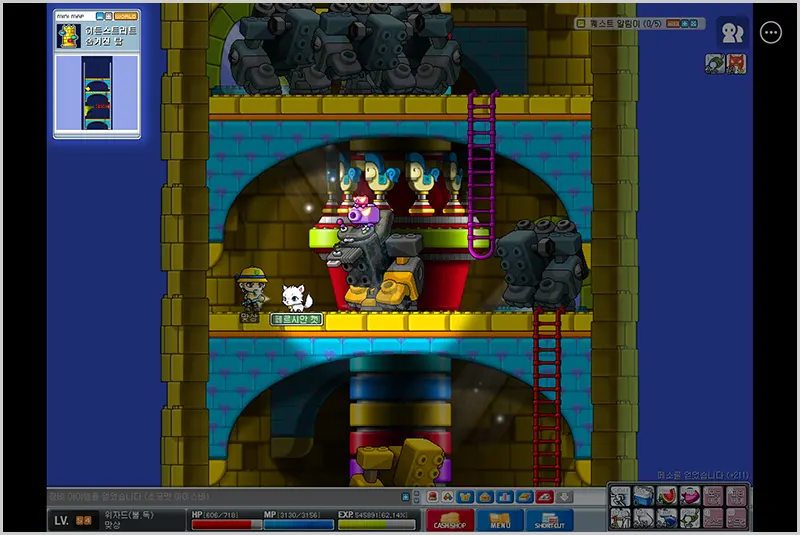Click the yellow-green EXP gauge bar

point(377,524)
